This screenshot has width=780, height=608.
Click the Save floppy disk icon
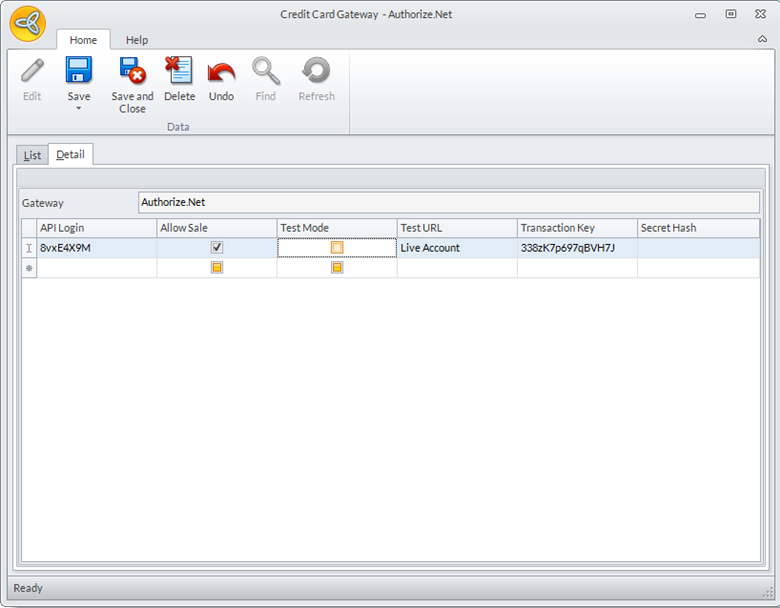pyautogui.click(x=78, y=71)
